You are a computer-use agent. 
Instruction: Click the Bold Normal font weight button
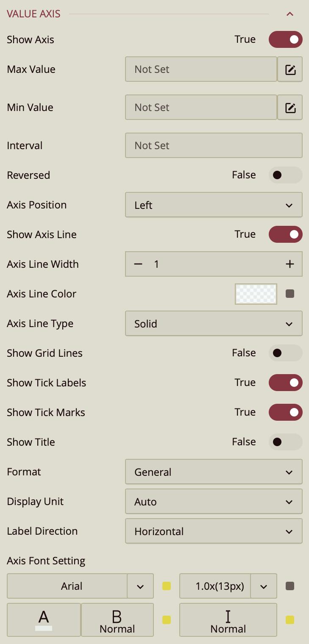coord(117,620)
